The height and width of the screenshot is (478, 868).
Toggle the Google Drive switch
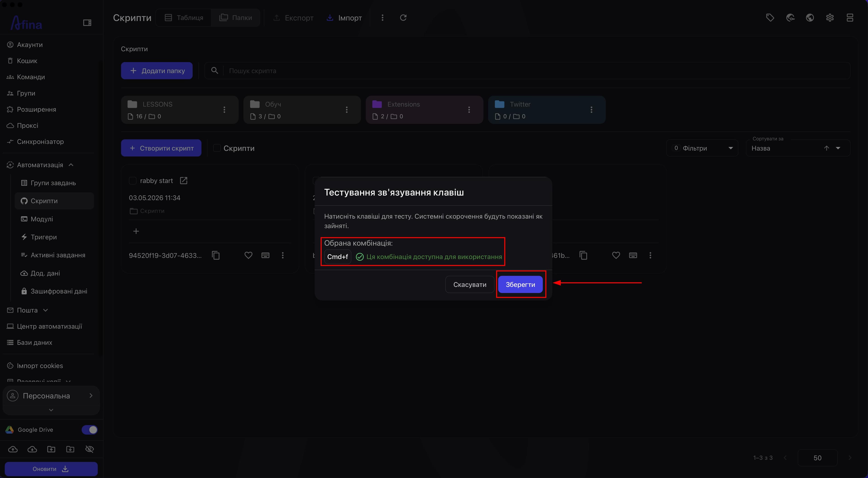(89, 429)
